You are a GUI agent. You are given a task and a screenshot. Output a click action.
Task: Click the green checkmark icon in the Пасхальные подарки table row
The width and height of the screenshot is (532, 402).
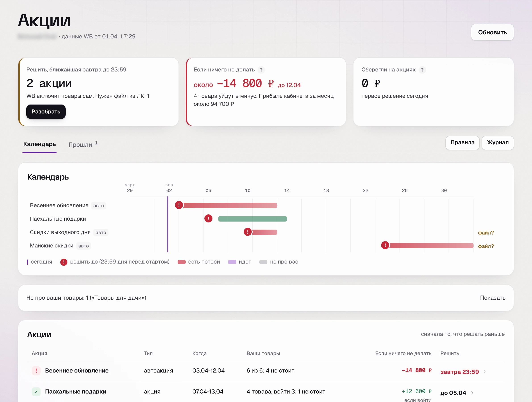[x=36, y=392]
